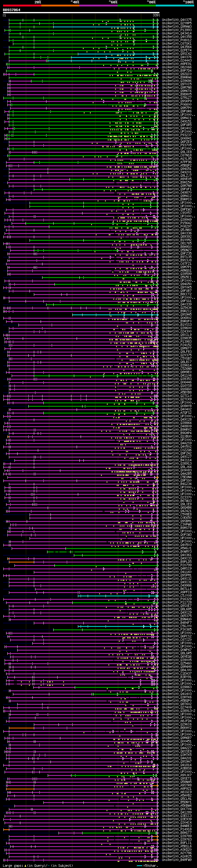Pick sequence label UniRef100_C5EUN4
The image size is (197, 868).
pyautogui.click(x=177, y=477)
